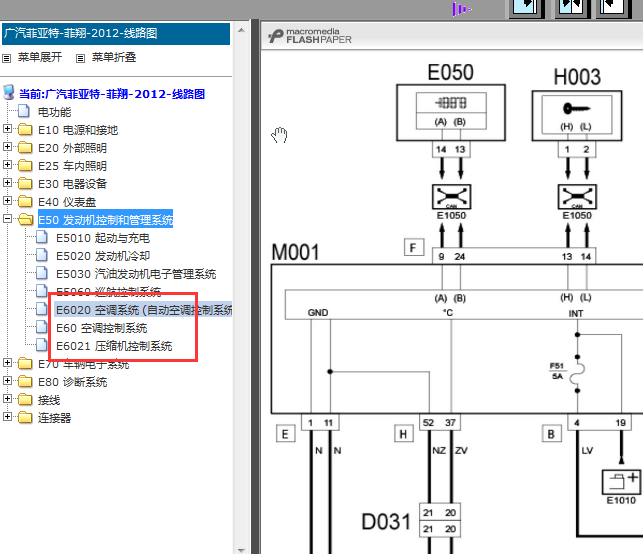Screen dimensions: 643x554
Task: Click the page icon beside E5020 发动机冷却
Action: click(41, 255)
